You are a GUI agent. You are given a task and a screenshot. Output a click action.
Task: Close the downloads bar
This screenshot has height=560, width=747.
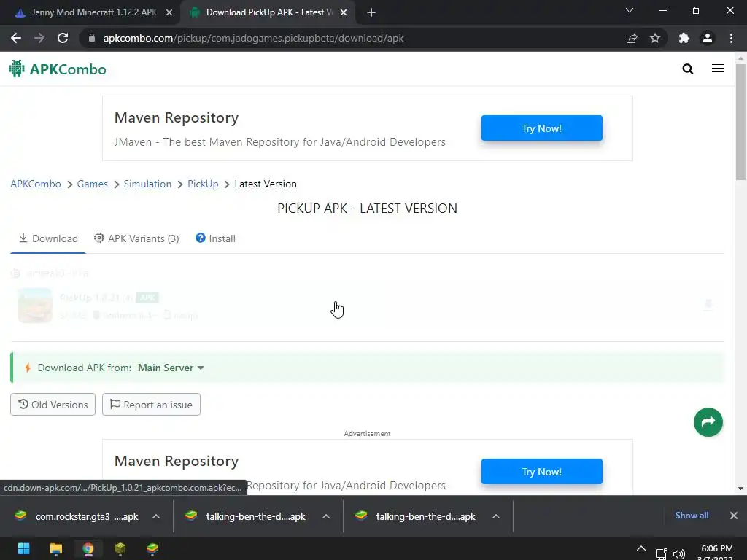[734, 516]
